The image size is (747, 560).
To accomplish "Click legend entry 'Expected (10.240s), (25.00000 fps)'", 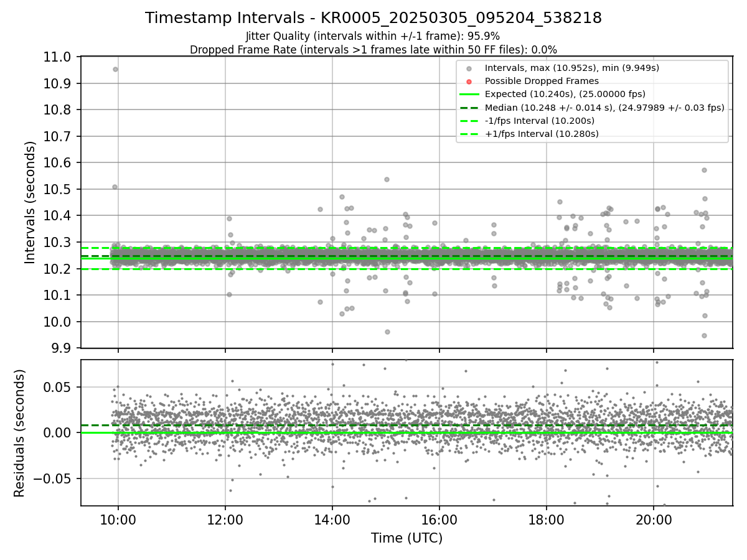I will [x=565, y=94].
